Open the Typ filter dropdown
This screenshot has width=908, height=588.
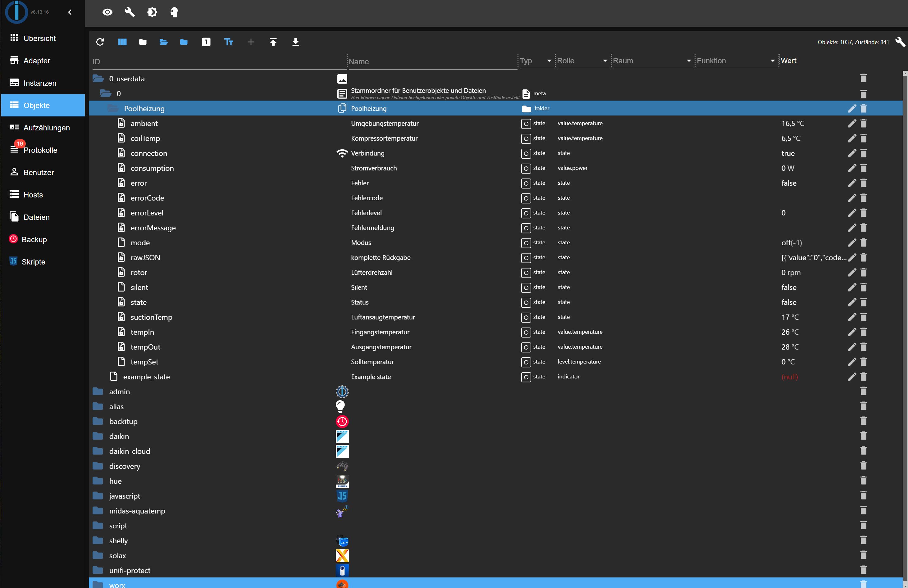549,61
